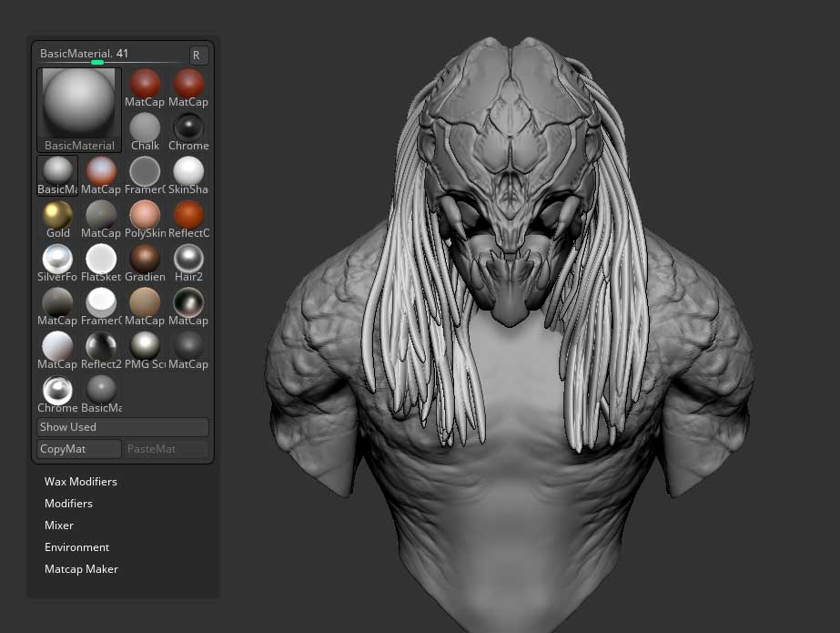Pick the pale white MatCap beside Reflect2
Image resolution: width=840 pixels, height=633 pixels.
[x=57, y=351]
